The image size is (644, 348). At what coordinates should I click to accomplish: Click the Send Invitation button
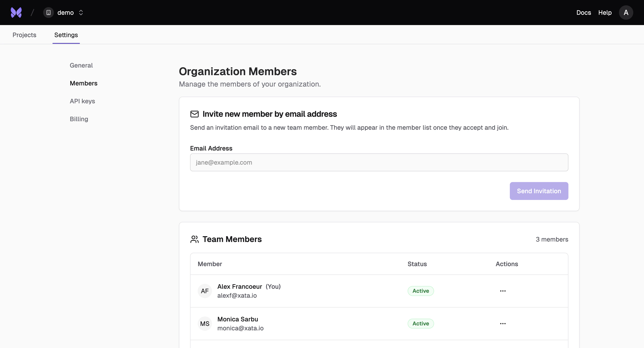539,191
